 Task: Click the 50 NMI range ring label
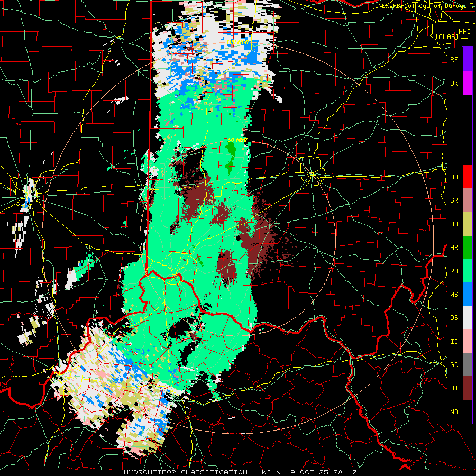237,140
